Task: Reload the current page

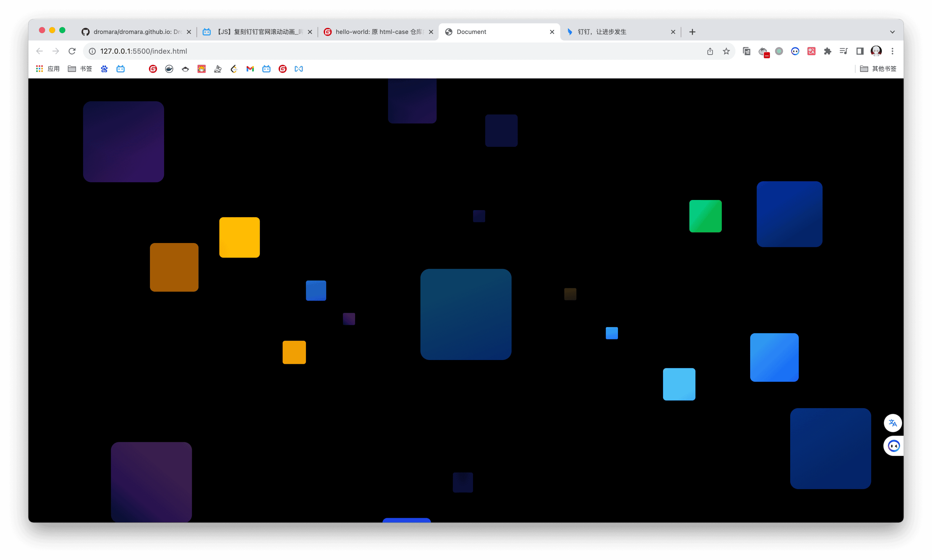Action: 72,51
